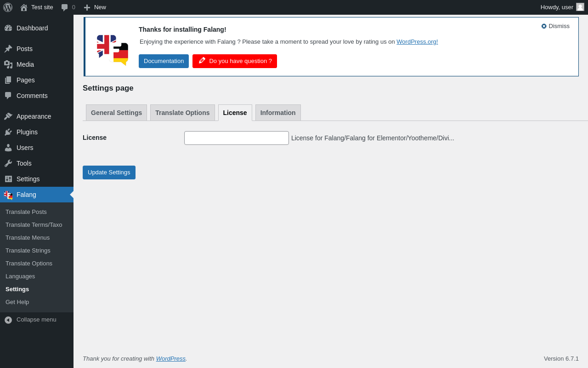Click the Settings sliders icon in sidebar
This screenshot has width=588, height=368.
pos(8,179)
